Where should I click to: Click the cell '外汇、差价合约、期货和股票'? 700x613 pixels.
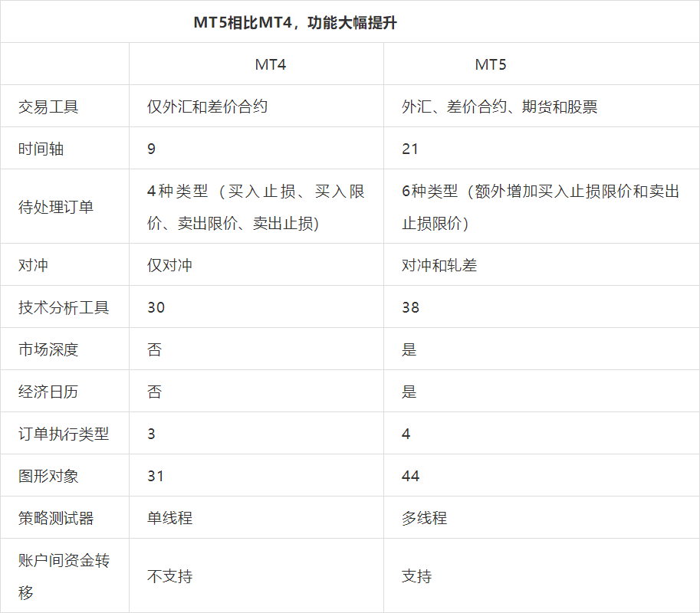(x=499, y=107)
